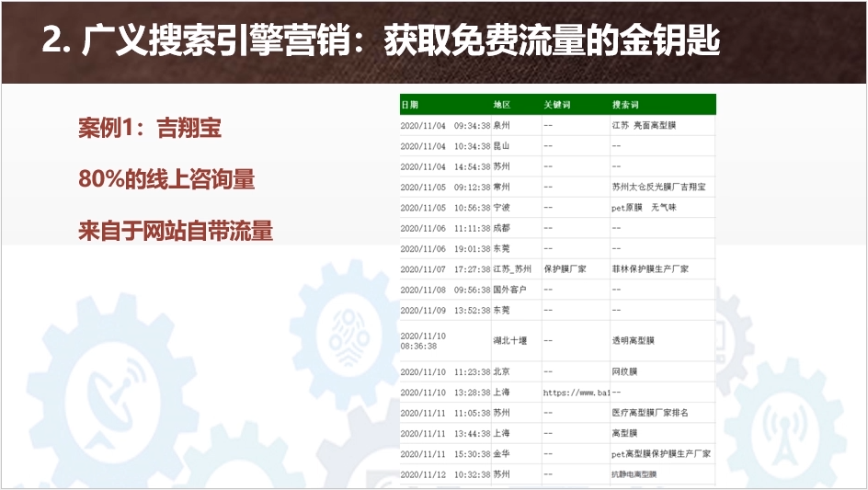Click the 关键词 column header
Screen dimensions: 868x490
tap(557, 105)
